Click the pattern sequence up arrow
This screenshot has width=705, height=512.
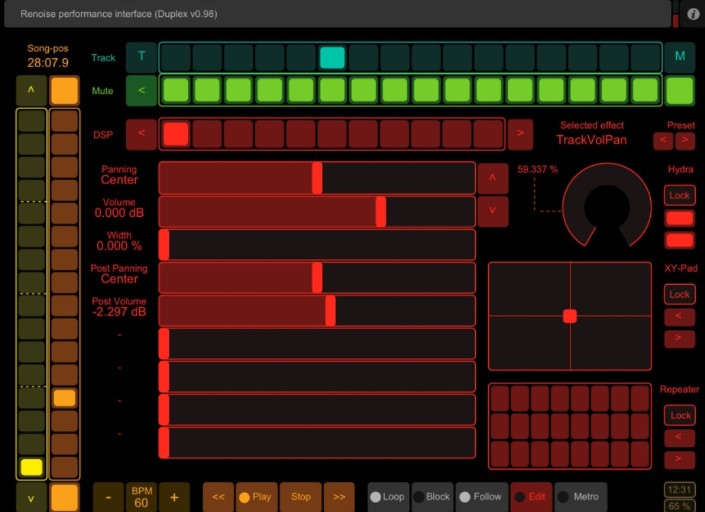point(31,90)
